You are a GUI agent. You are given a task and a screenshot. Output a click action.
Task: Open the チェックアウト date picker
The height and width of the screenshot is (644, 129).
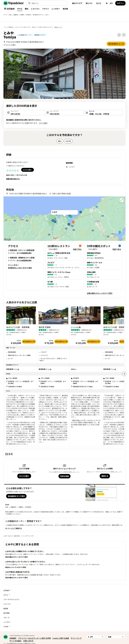tap(64, 112)
